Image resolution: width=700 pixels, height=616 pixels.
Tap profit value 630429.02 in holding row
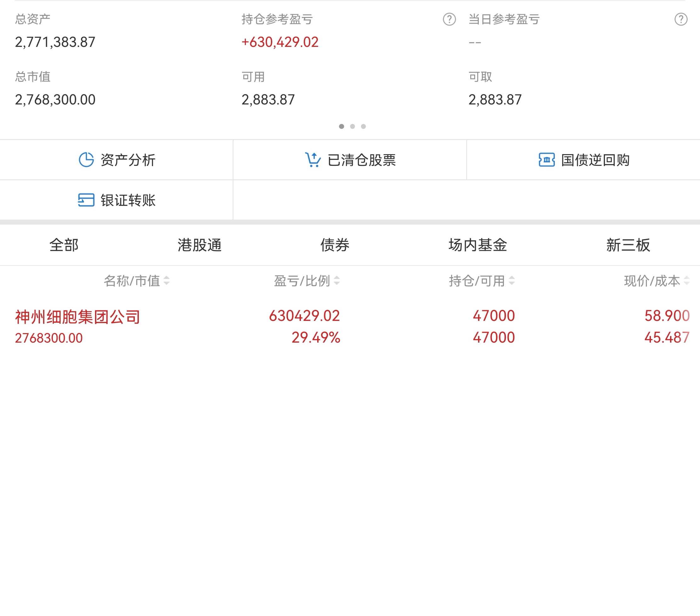304,316
